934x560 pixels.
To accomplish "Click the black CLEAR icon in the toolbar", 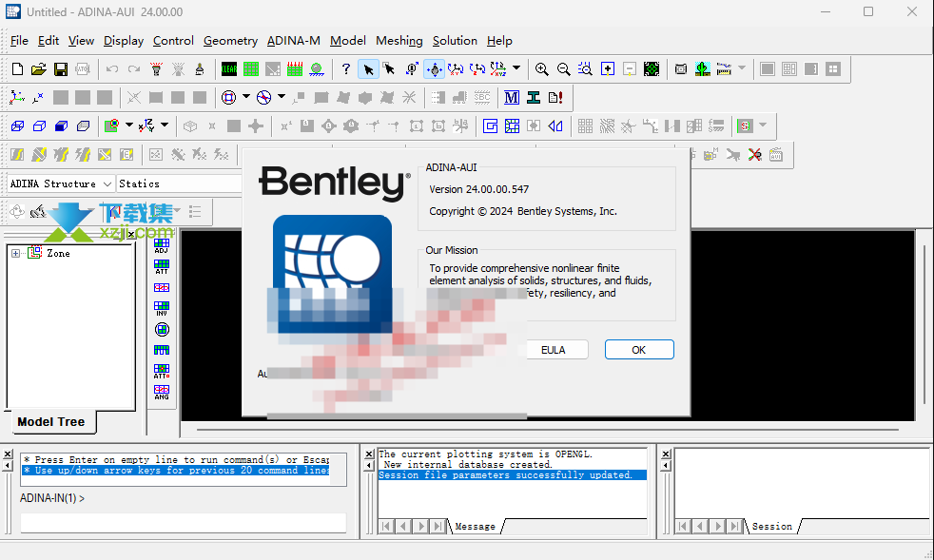I will [228, 69].
